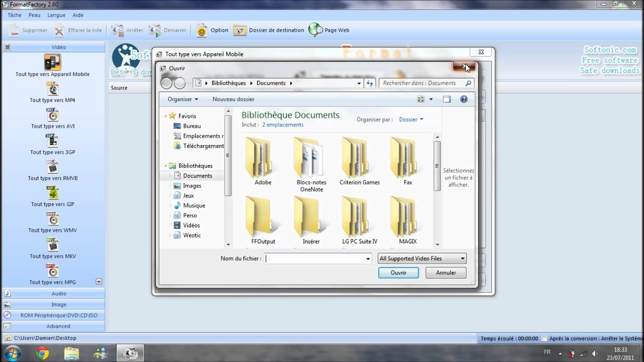Click the Ouvrir button
The image size is (644, 362).
(398, 273)
